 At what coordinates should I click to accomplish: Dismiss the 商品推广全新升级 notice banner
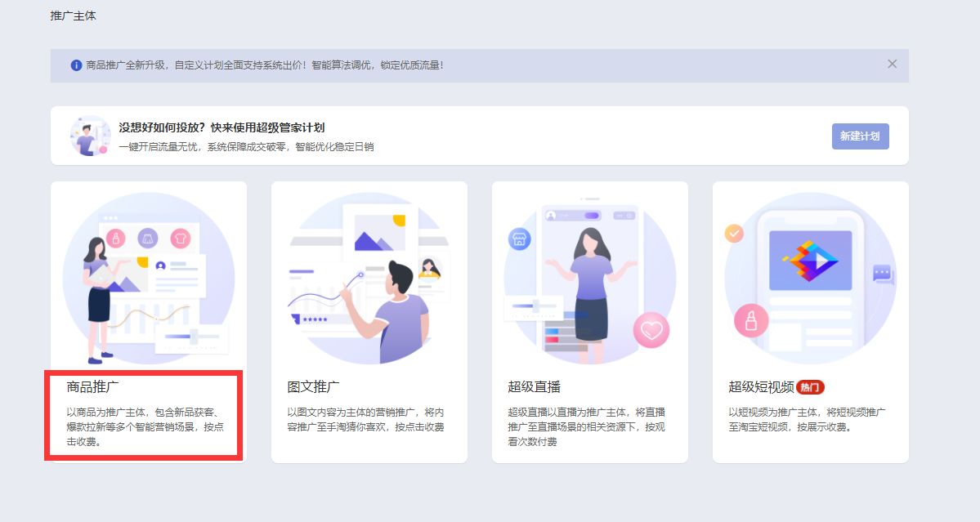[892, 64]
